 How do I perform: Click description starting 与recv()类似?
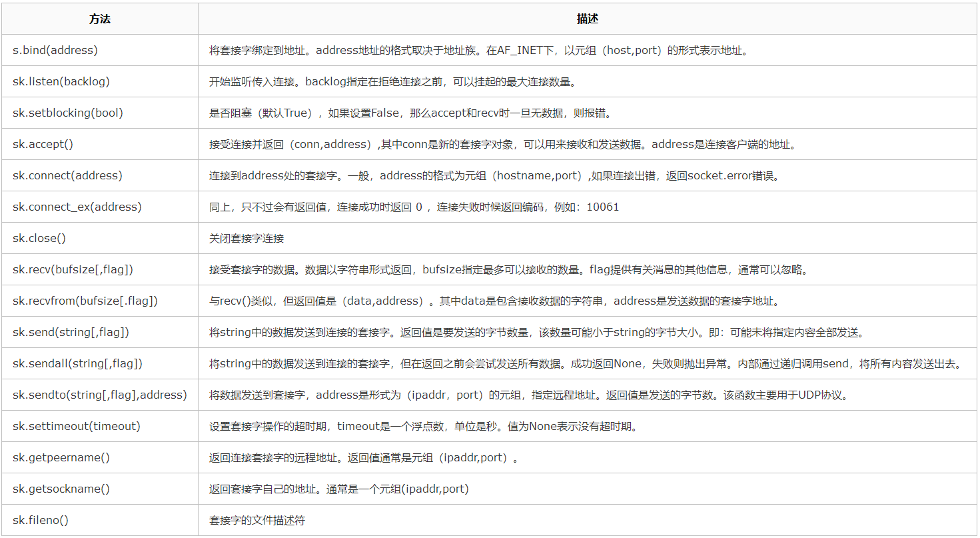click(x=588, y=301)
